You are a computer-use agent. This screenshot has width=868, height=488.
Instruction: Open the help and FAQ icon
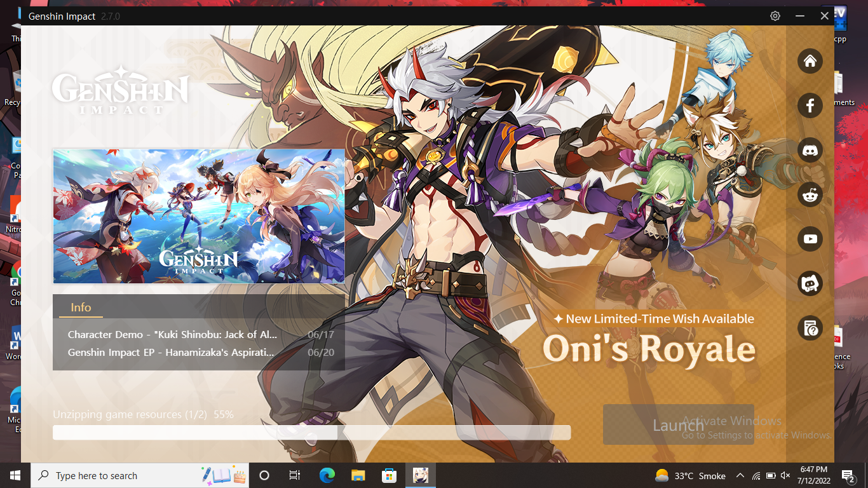[x=810, y=328]
